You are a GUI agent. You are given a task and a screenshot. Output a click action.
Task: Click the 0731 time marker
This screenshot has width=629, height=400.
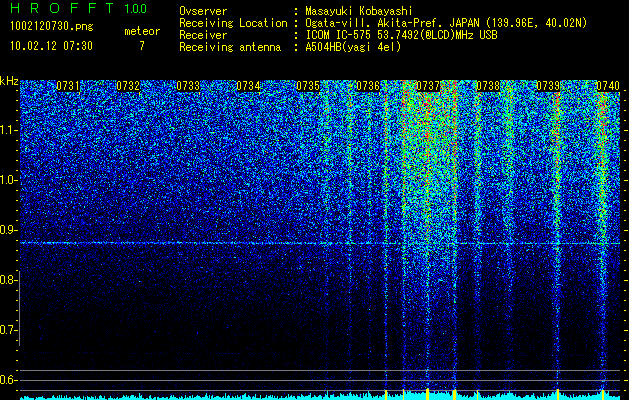point(68,86)
